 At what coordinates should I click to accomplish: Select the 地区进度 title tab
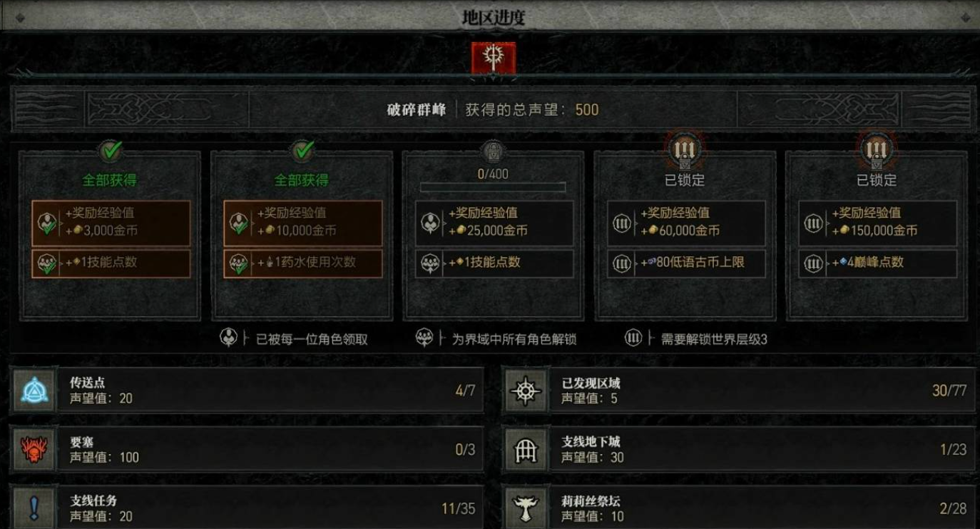pyautogui.click(x=493, y=17)
